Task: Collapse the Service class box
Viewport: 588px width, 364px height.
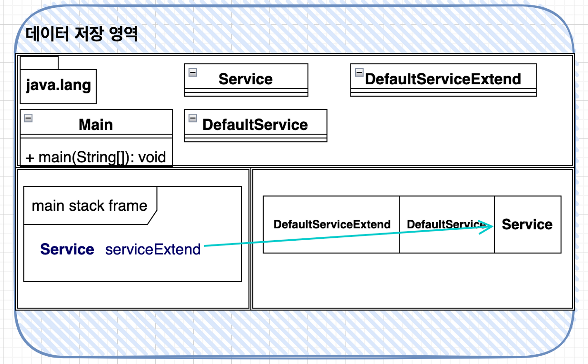Action: point(193,72)
